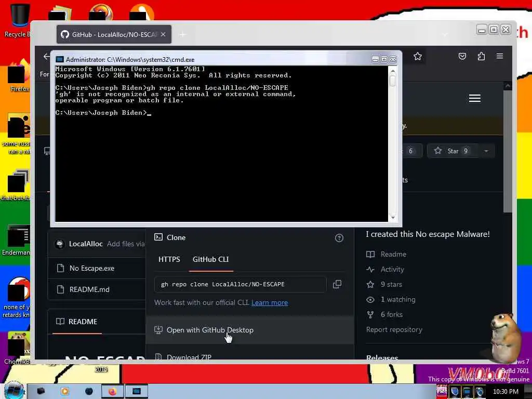The image size is (532, 399).
Task: Click Report repository link
Action: (394, 330)
